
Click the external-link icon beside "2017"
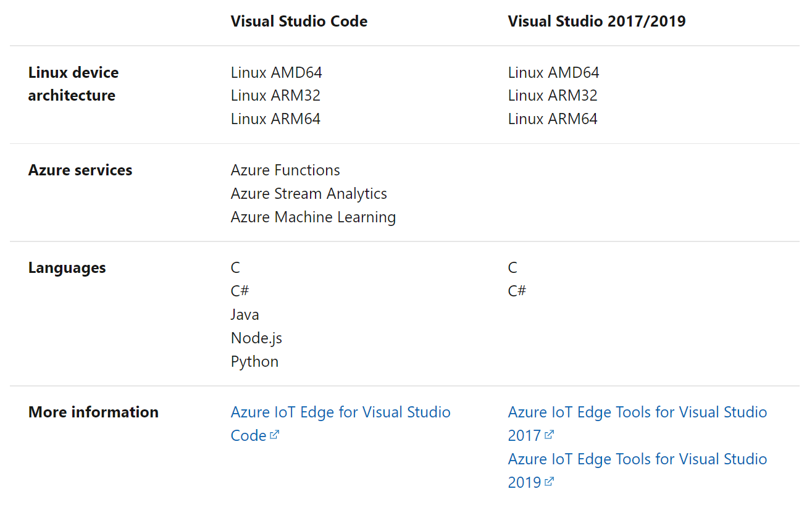(x=549, y=435)
